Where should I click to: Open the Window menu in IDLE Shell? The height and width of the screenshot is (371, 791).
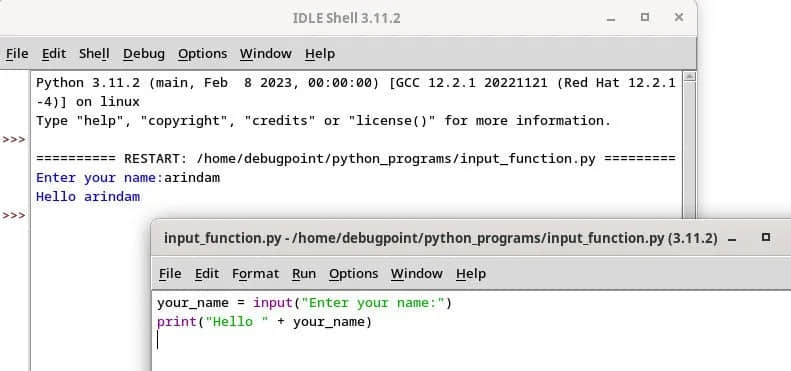(x=265, y=54)
